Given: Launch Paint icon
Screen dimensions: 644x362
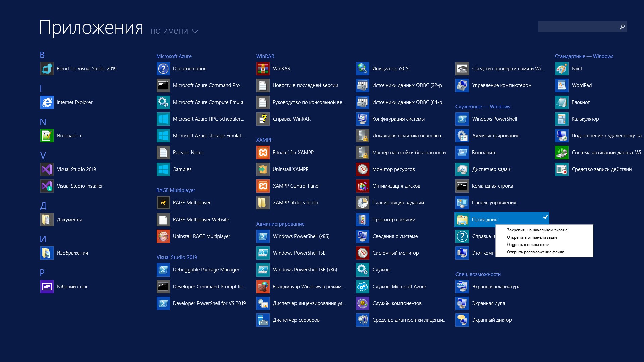Looking at the screenshot, I should pyautogui.click(x=562, y=69).
